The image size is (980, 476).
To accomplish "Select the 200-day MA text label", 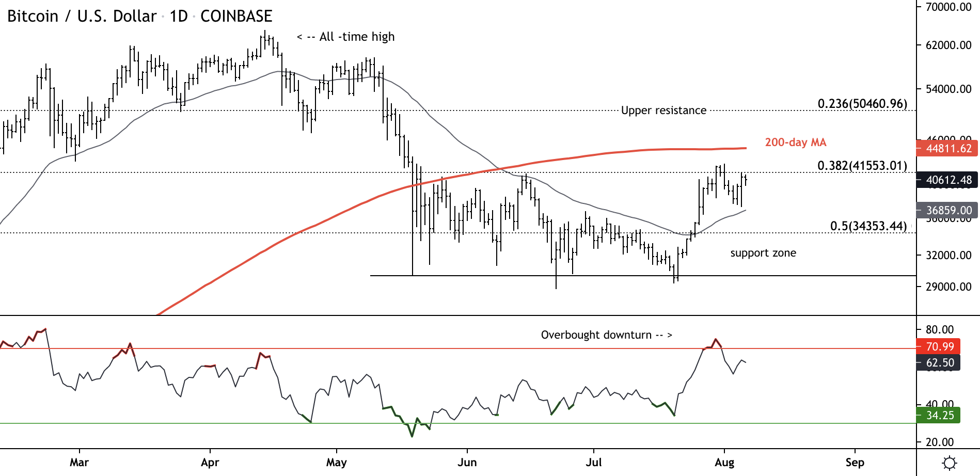I will pyautogui.click(x=795, y=142).
